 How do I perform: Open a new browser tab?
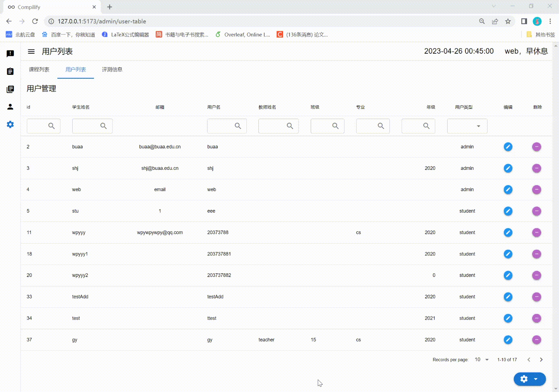(x=110, y=7)
